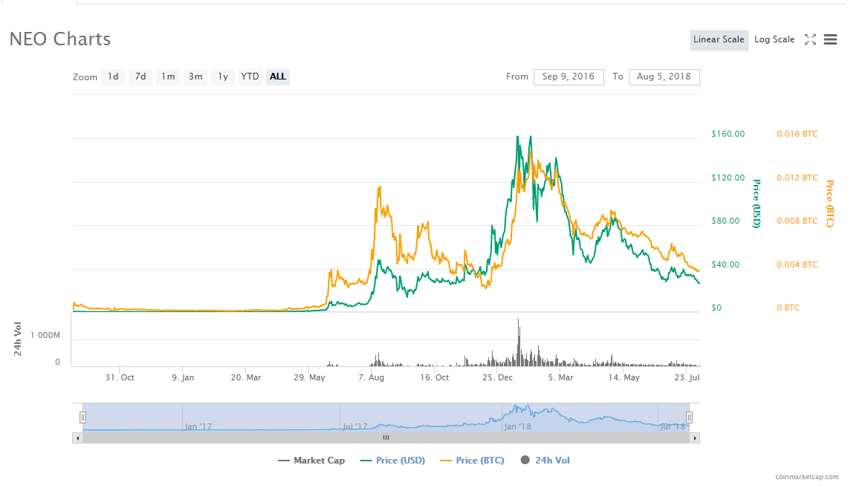Viewport: 868px width, 491px height.
Task: Set zoom to 1y
Action: point(222,77)
